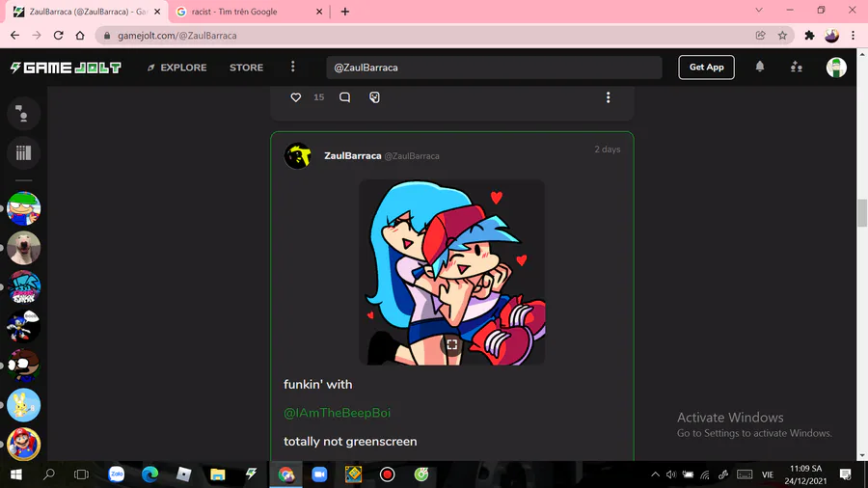Open the friends list icon
This screenshot has width=868, height=488.
[x=796, y=67]
